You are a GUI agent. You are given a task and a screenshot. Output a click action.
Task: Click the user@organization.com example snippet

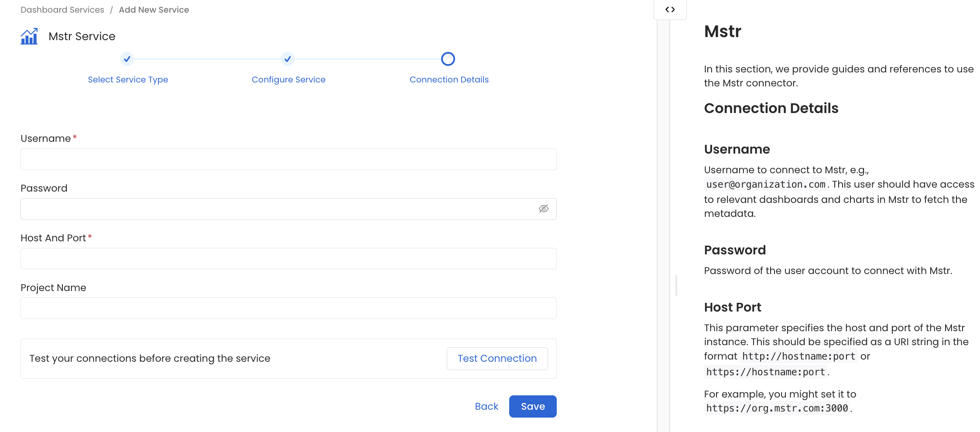pos(765,184)
